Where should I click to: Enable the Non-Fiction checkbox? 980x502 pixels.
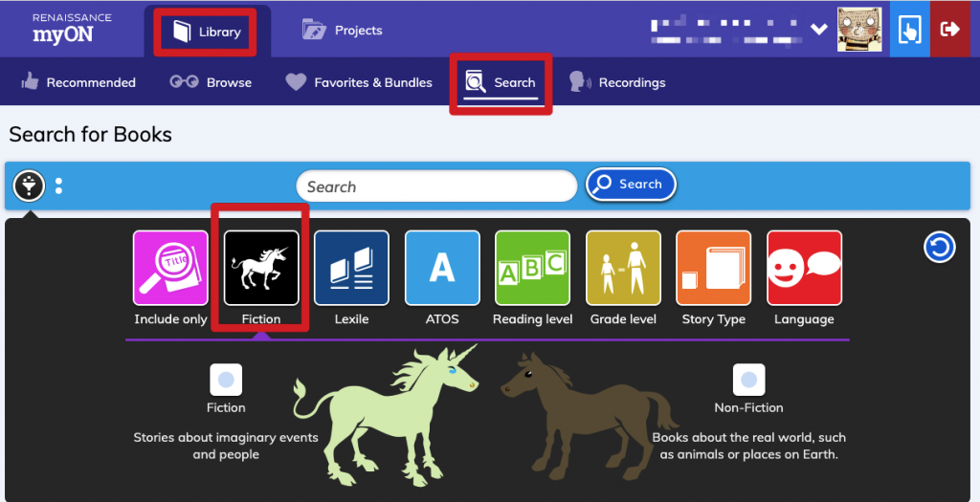(x=748, y=380)
